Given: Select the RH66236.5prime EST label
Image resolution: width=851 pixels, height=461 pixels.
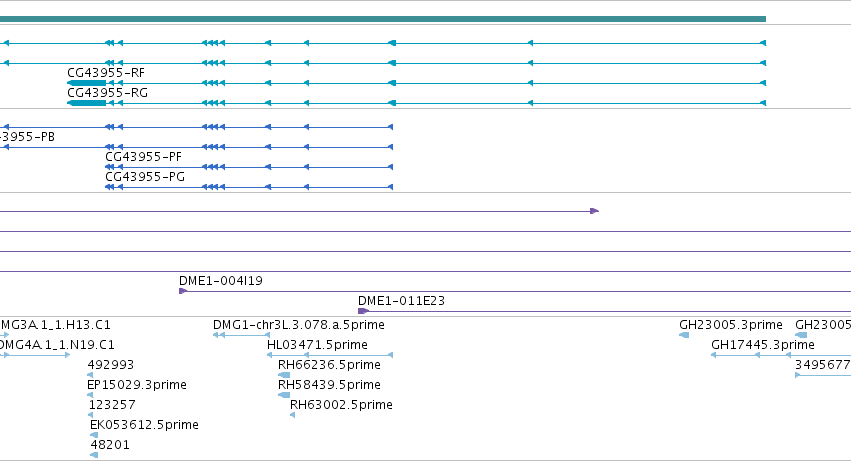Looking at the screenshot, I should click(329, 365).
